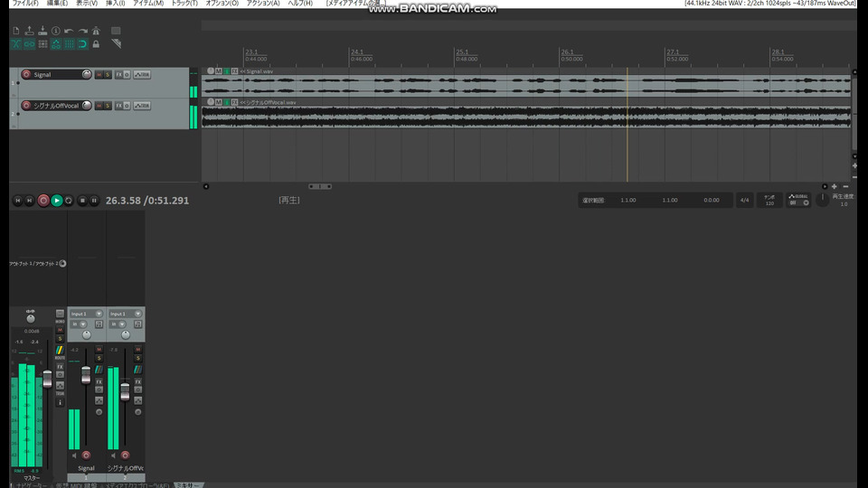Click the Redo arrow icon

pyautogui.click(x=82, y=31)
